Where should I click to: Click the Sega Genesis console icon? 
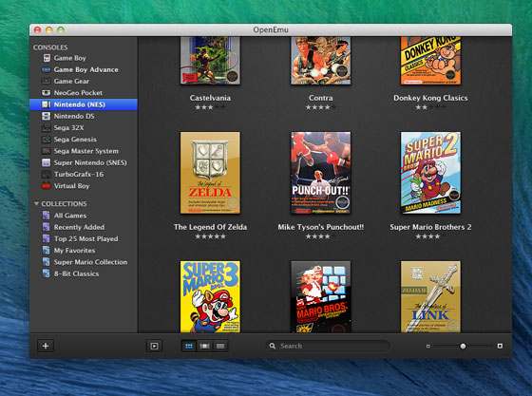(x=47, y=140)
